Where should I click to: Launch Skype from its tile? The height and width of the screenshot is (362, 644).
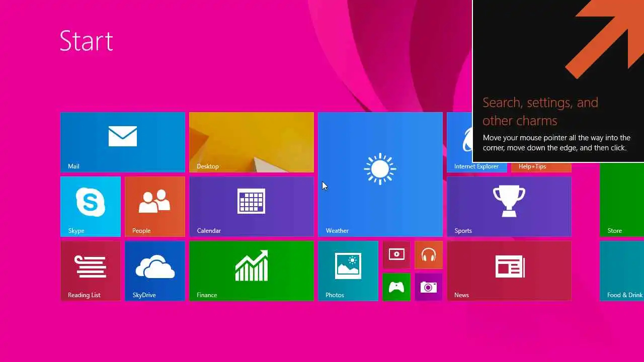point(91,207)
